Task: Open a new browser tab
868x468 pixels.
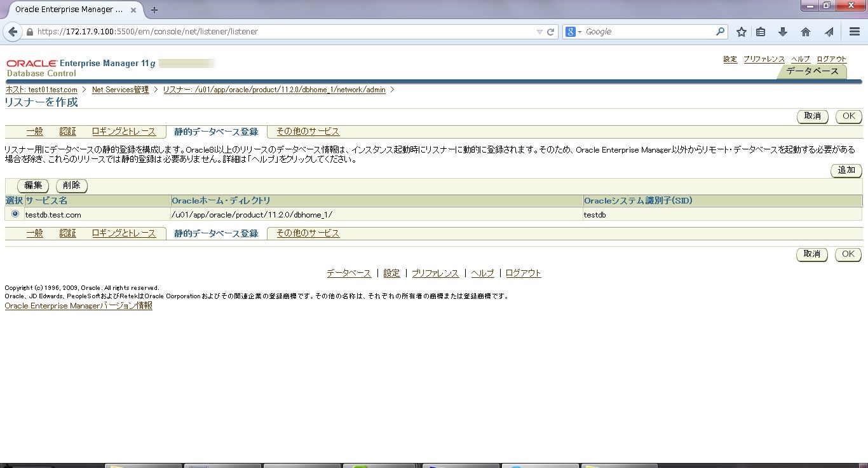Action: (x=154, y=10)
